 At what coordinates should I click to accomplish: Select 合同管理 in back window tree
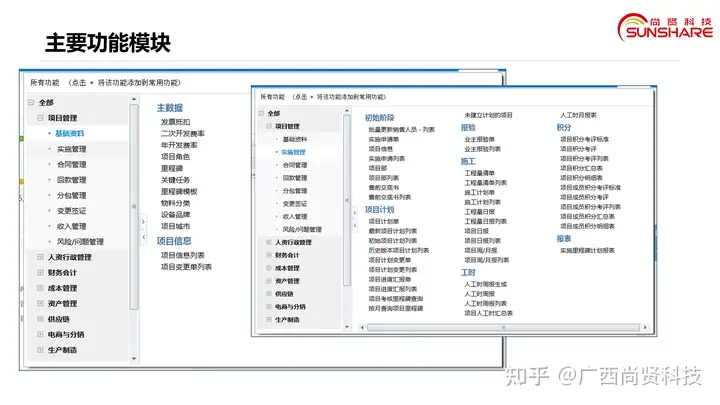(x=71, y=164)
